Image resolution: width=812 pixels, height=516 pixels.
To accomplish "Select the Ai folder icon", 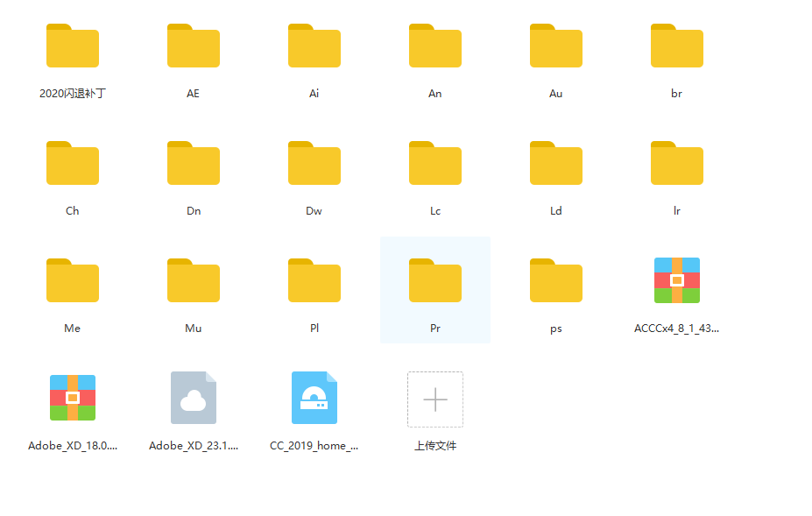I will (x=314, y=46).
